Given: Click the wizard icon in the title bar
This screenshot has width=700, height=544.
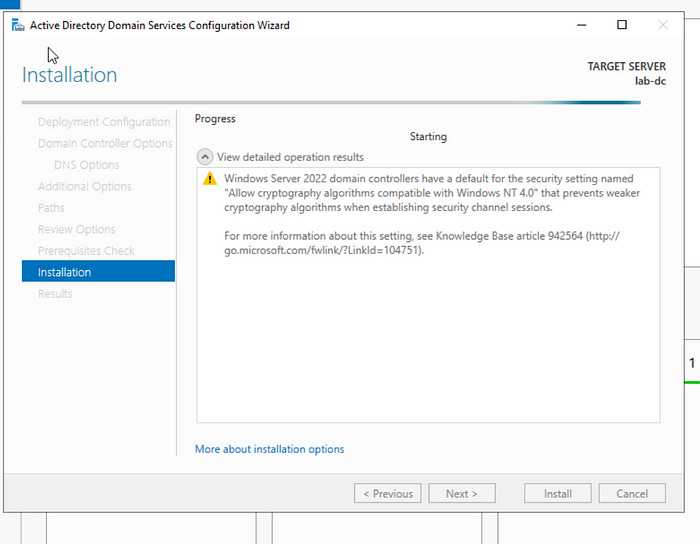Looking at the screenshot, I should (x=18, y=25).
